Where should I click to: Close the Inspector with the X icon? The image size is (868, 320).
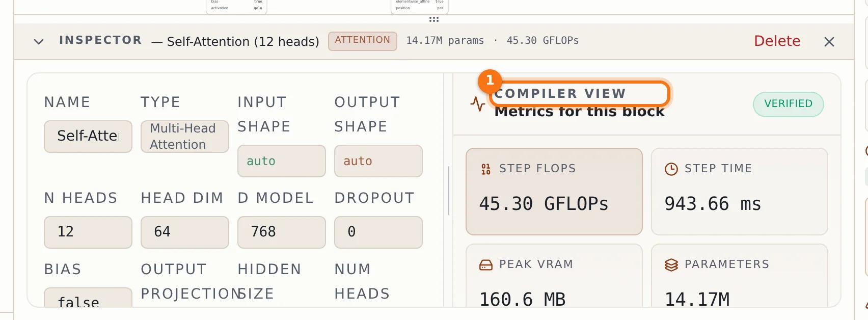[829, 42]
